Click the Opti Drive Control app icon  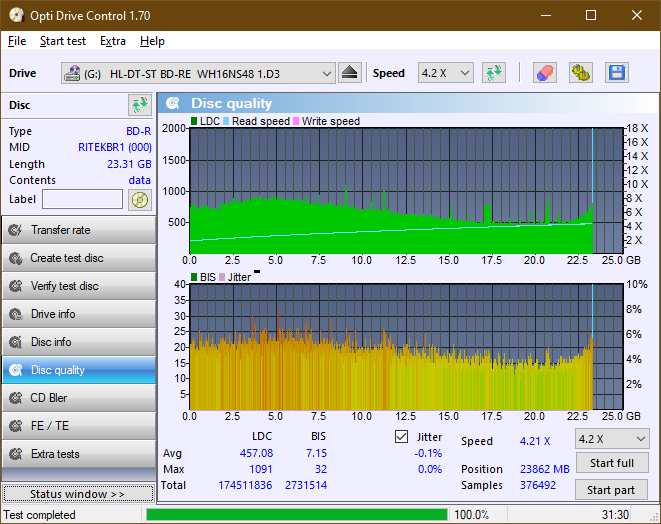[x=16, y=16]
